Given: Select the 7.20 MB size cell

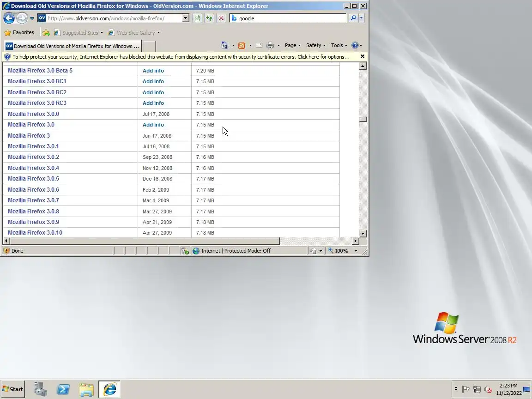Looking at the screenshot, I should [x=205, y=71].
